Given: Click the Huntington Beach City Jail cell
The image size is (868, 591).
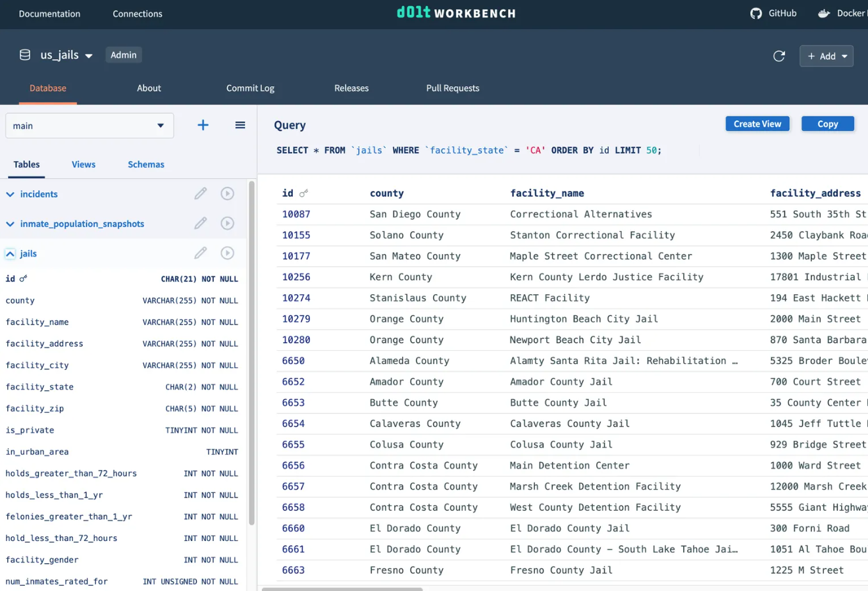Looking at the screenshot, I should (584, 319).
